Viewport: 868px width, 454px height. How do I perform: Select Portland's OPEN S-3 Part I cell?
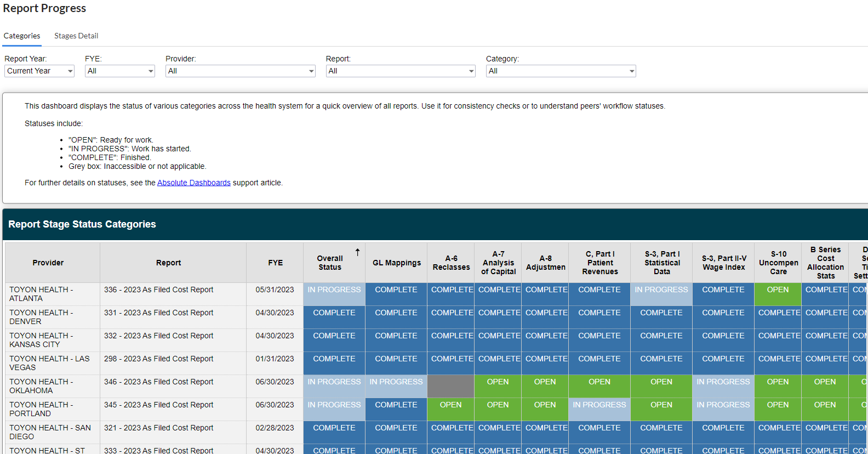click(661, 409)
